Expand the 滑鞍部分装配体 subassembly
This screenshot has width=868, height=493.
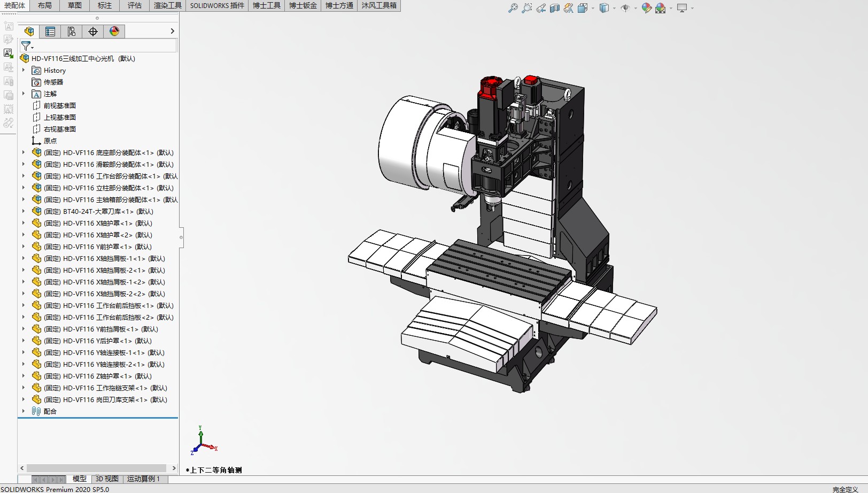23,164
